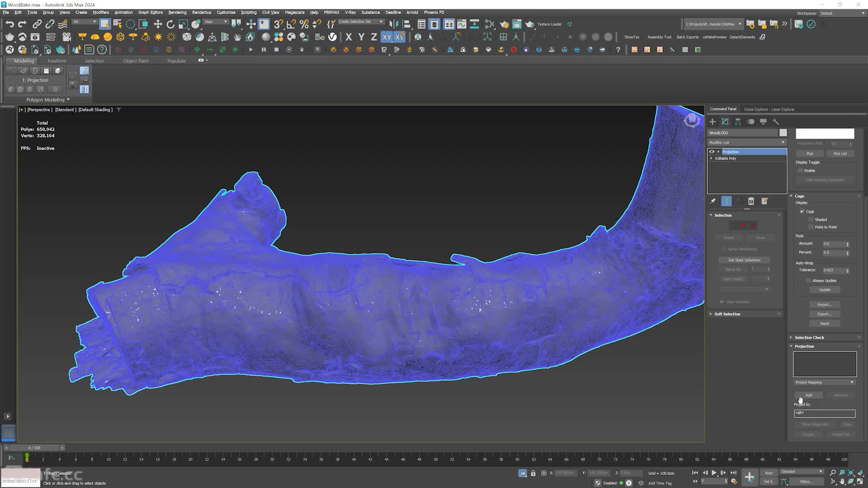The image size is (868, 488).
Task: Choose the Select and Rotate tool
Action: click(170, 24)
